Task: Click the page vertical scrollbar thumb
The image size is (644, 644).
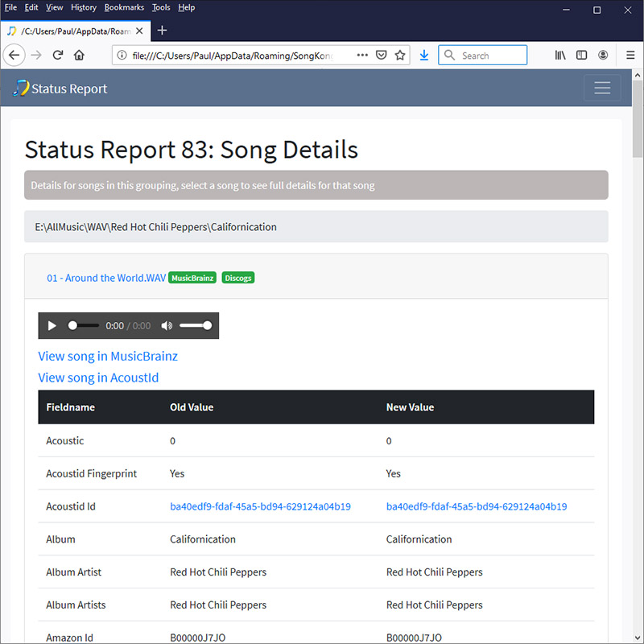Action: point(638,119)
